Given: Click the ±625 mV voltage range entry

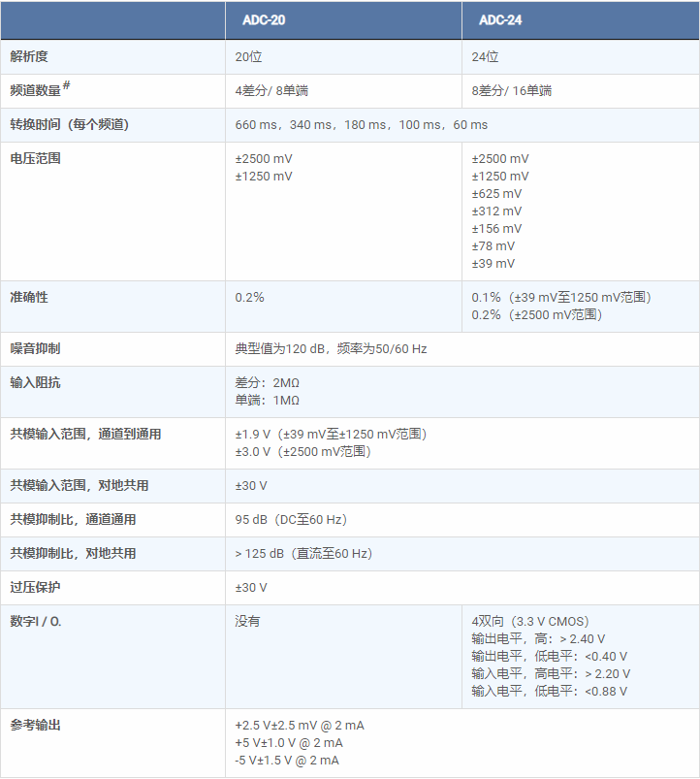Looking at the screenshot, I should (496, 194).
